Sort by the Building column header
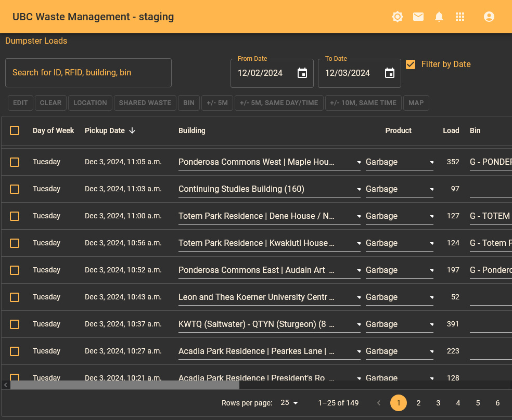 tap(191, 130)
